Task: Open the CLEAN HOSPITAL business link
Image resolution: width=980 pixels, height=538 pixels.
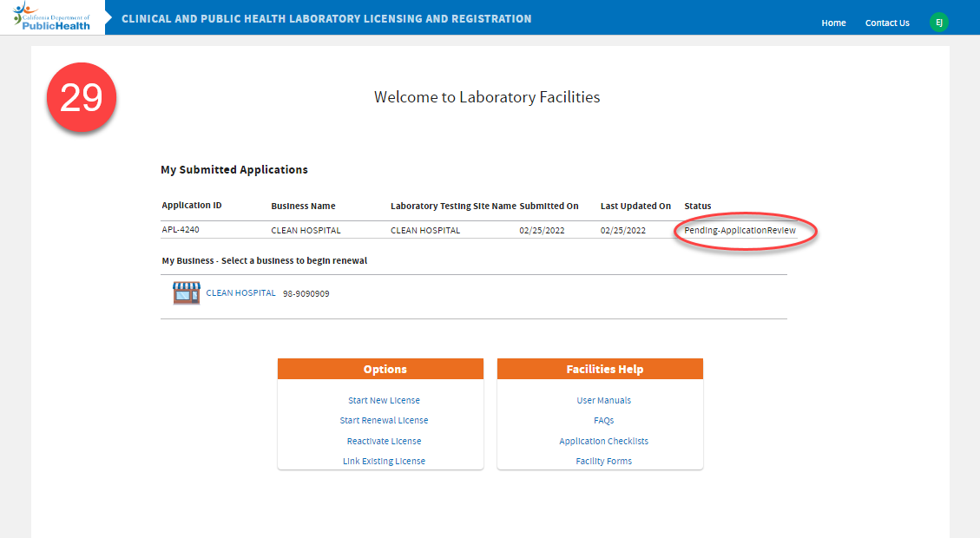Action: pyautogui.click(x=240, y=293)
